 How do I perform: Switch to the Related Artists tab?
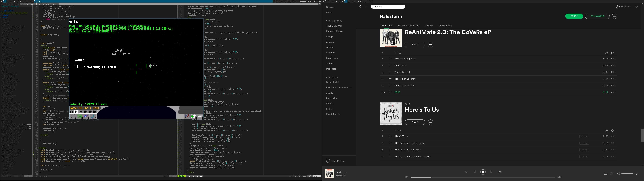[x=409, y=25]
